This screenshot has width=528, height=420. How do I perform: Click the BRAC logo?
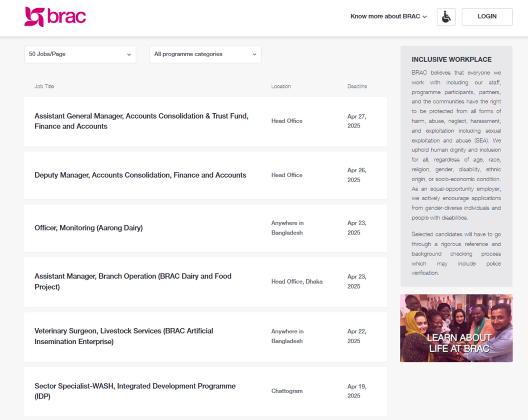(x=55, y=17)
